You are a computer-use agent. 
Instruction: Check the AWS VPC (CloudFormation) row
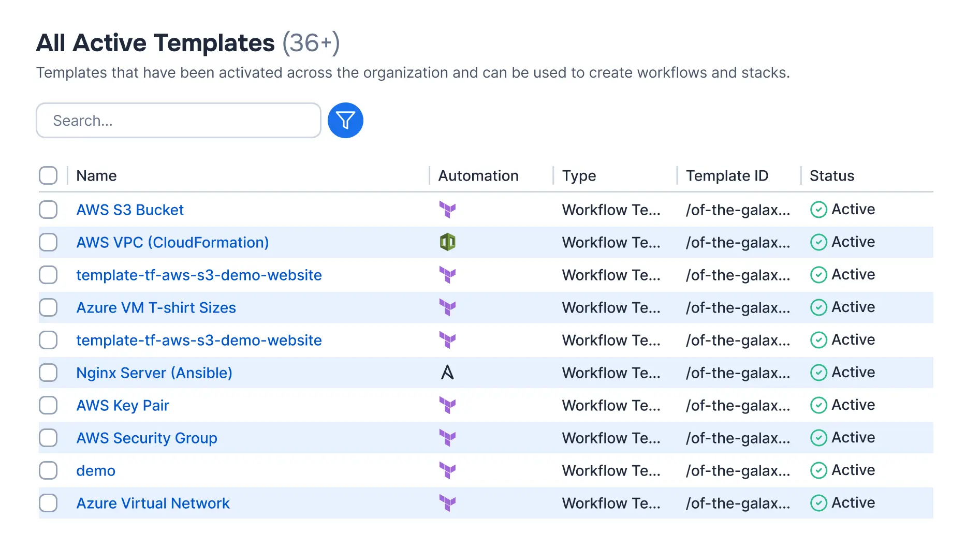coord(48,242)
